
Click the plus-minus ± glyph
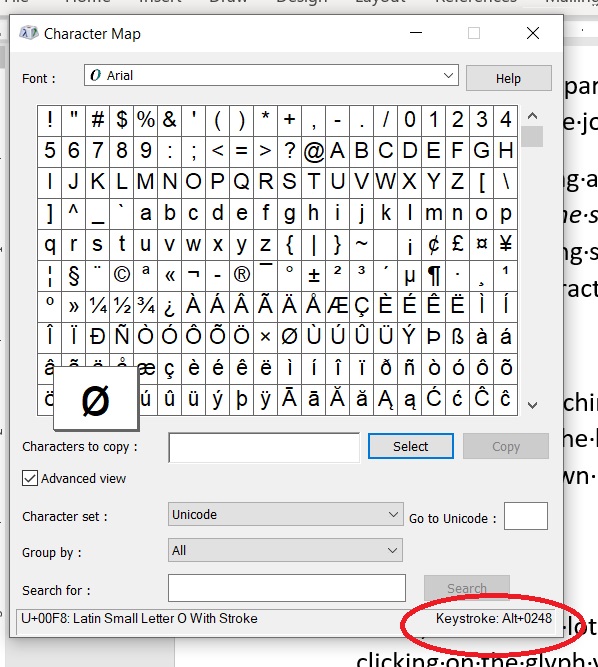coord(313,275)
